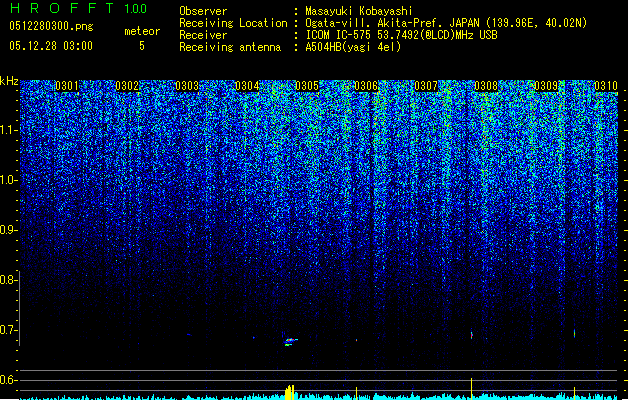This screenshot has width=629, height=400.
Task: Click the Receiving Location line text
Action: click(446, 23)
